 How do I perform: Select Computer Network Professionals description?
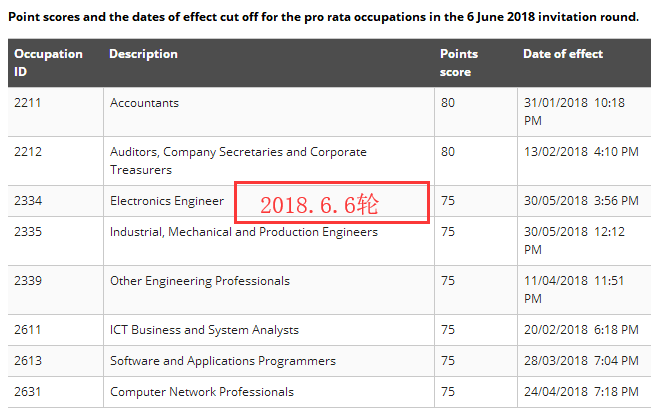tap(202, 391)
